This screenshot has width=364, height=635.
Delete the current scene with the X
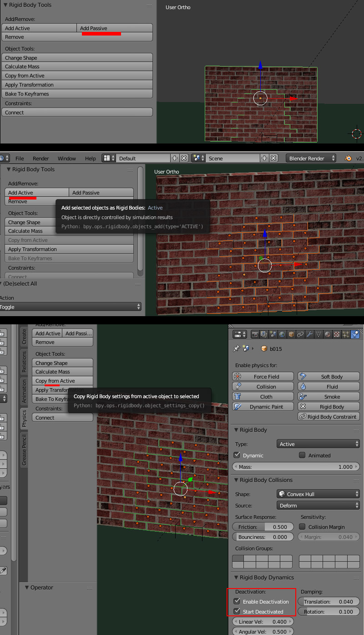pos(273,158)
